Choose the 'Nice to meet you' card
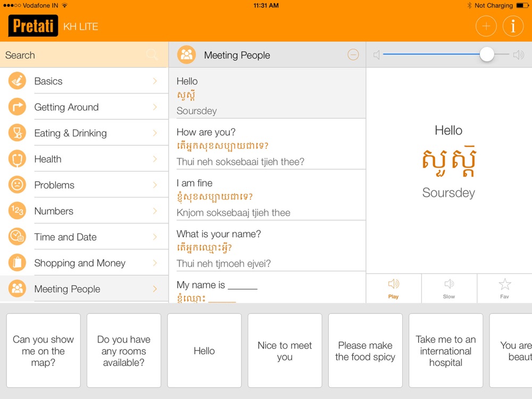The image size is (532, 399). click(285, 351)
